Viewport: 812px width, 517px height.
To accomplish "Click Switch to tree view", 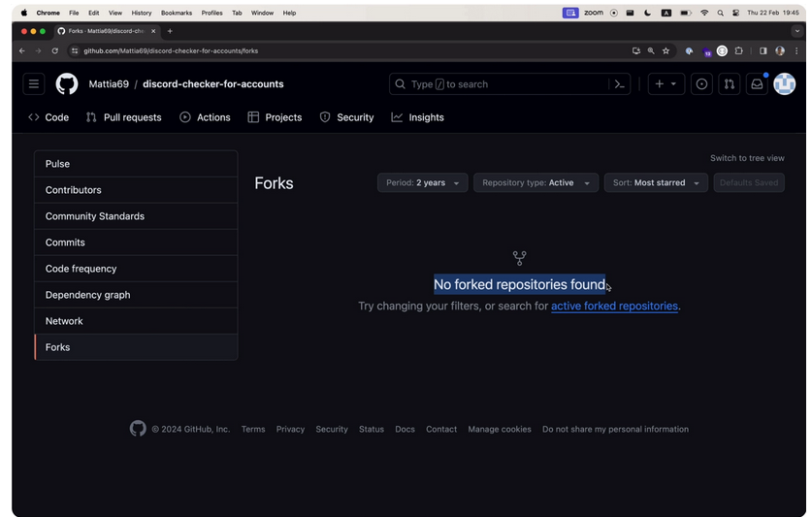I will (x=747, y=158).
